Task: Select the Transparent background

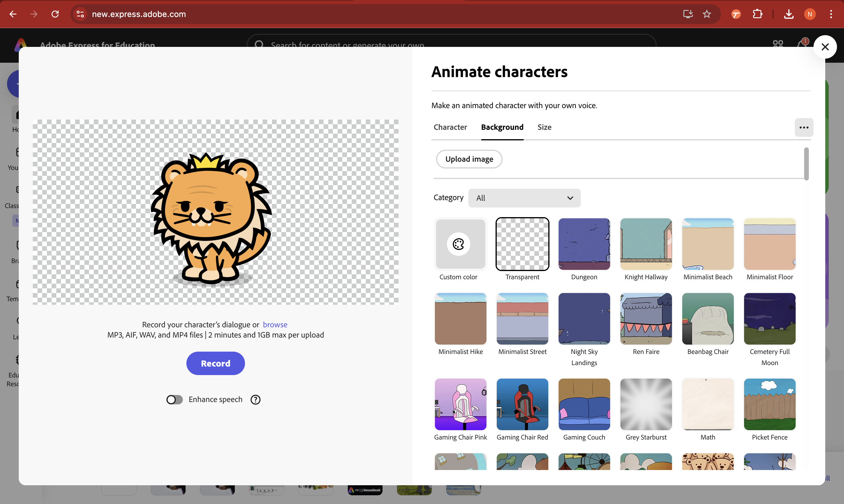Action: pyautogui.click(x=522, y=244)
